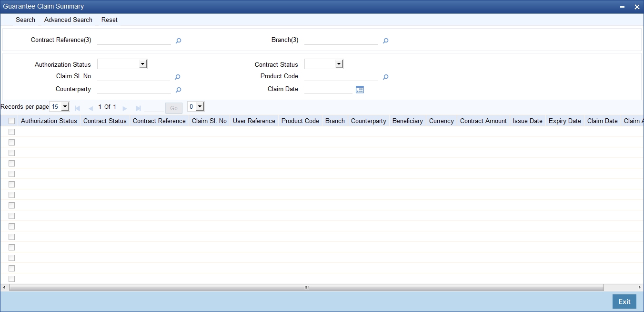644x312 pixels.
Task: Open Advanced Search
Action: [68, 20]
